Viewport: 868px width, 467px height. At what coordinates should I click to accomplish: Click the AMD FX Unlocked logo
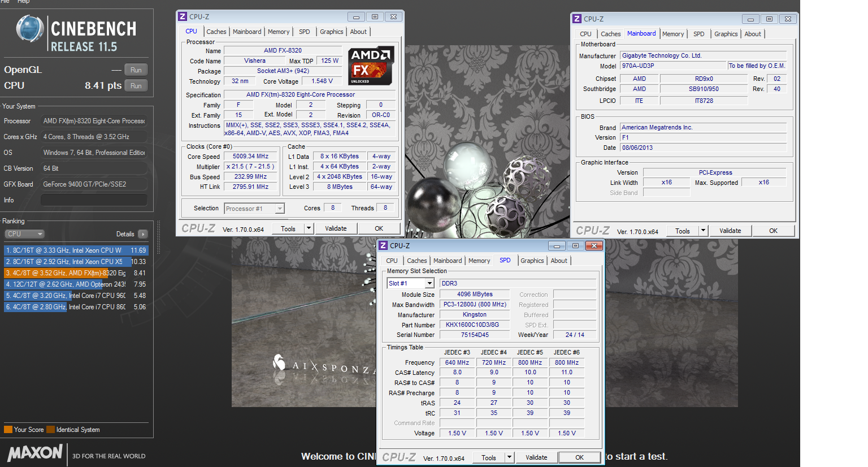point(371,66)
